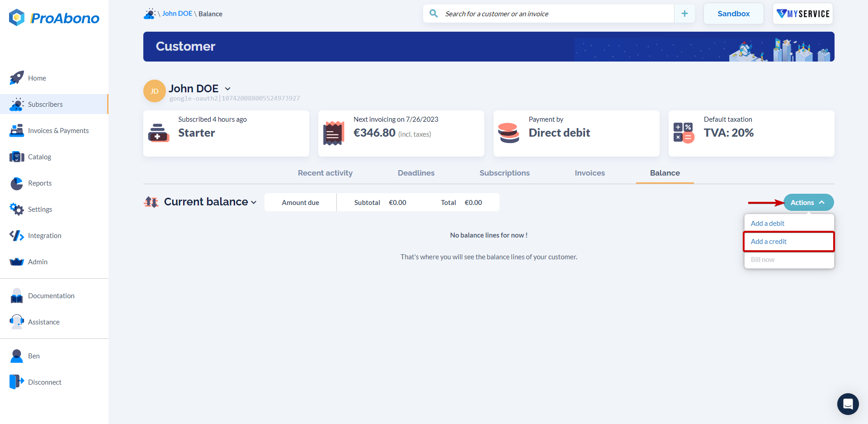This screenshot has width=868, height=424.
Task: Click the Integration code icon
Action: 17,235
